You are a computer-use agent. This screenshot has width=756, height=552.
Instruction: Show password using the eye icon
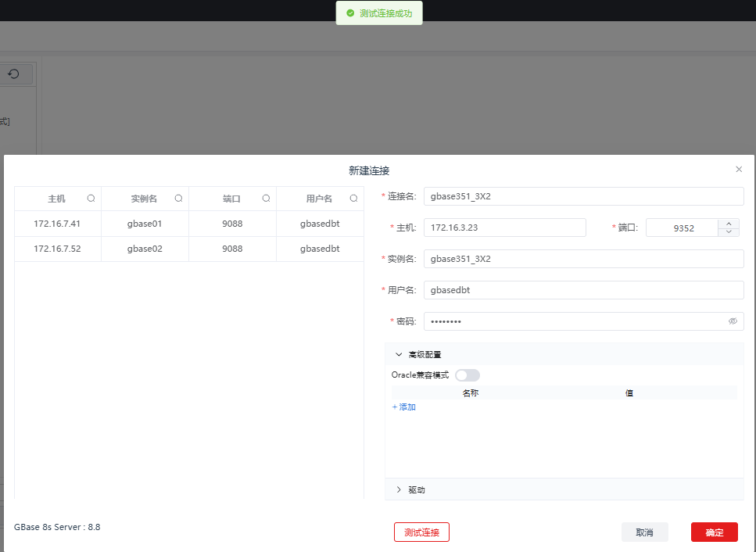click(733, 321)
